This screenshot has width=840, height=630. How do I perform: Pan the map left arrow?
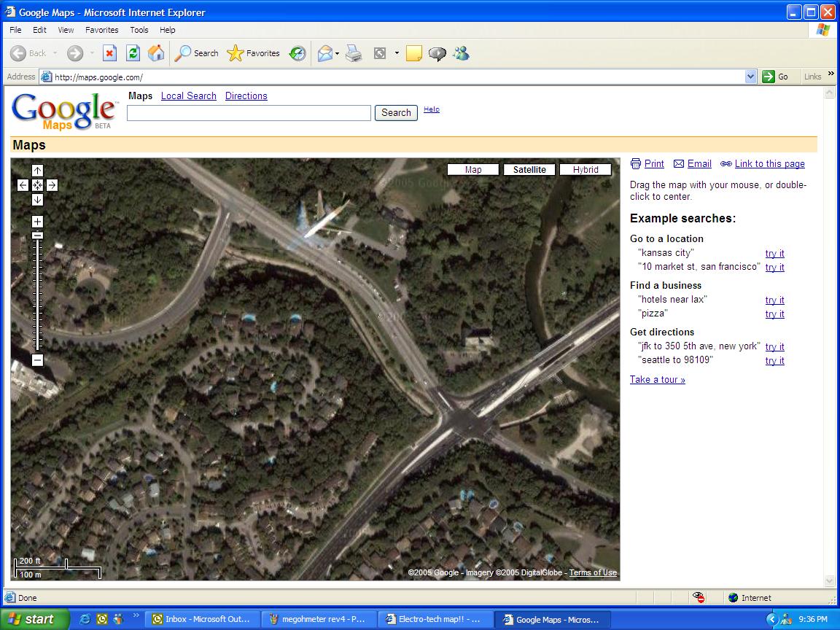pos(23,185)
